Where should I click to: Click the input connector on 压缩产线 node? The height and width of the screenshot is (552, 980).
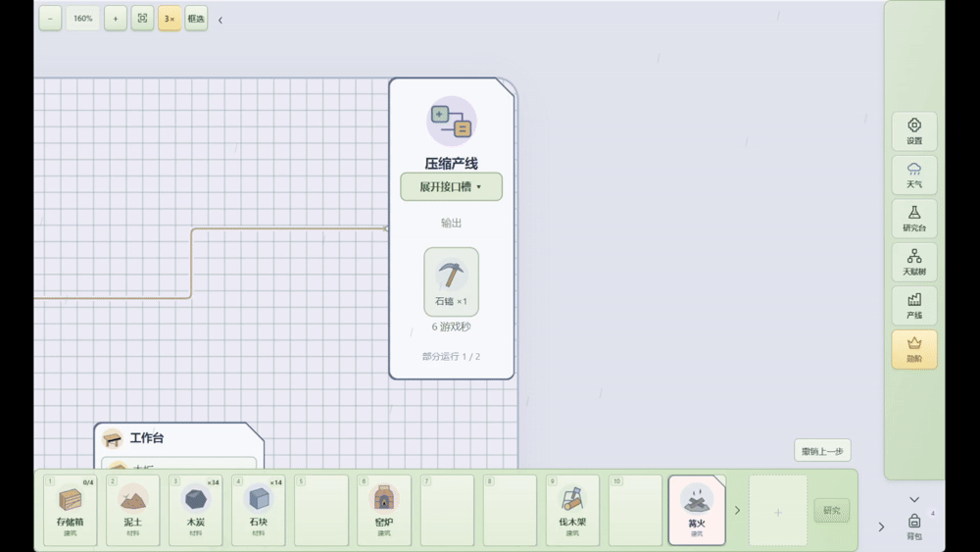tap(386, 228)
